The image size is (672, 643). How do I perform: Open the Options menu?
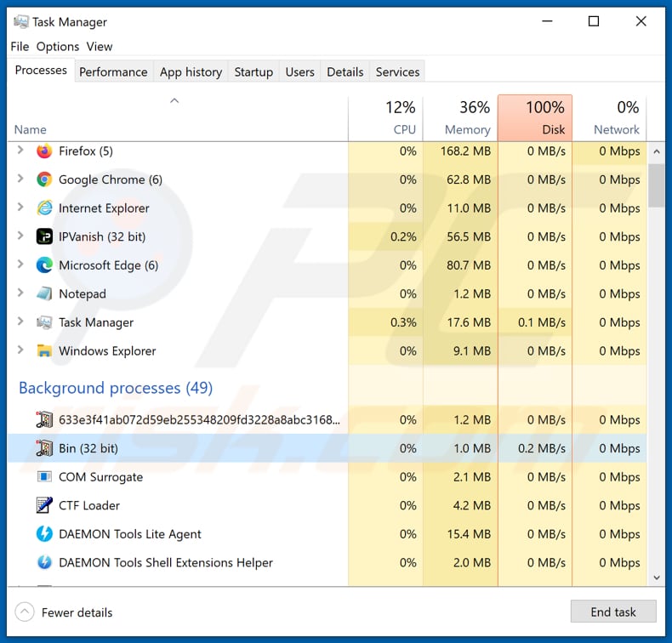pyautogui.click(x=58, y=46)
